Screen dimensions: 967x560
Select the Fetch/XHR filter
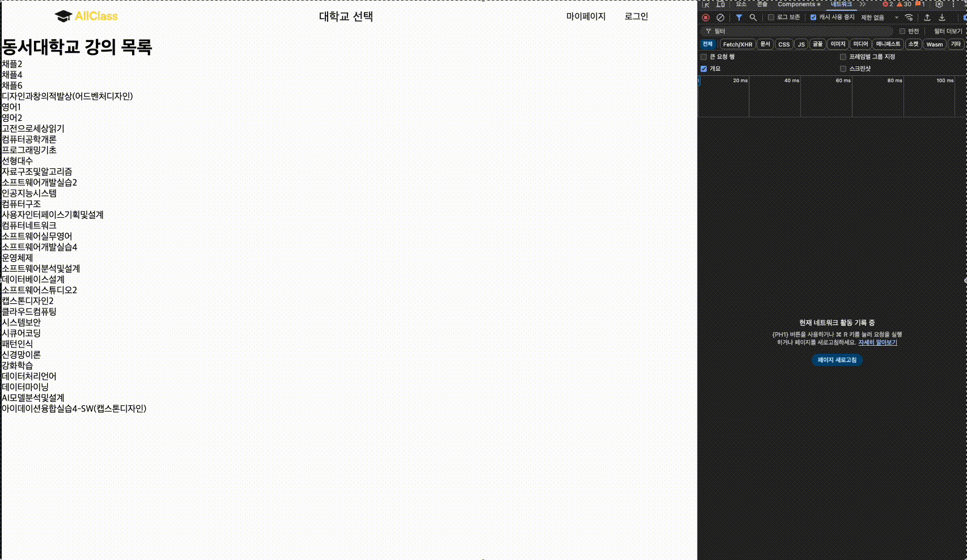[737, 44]
